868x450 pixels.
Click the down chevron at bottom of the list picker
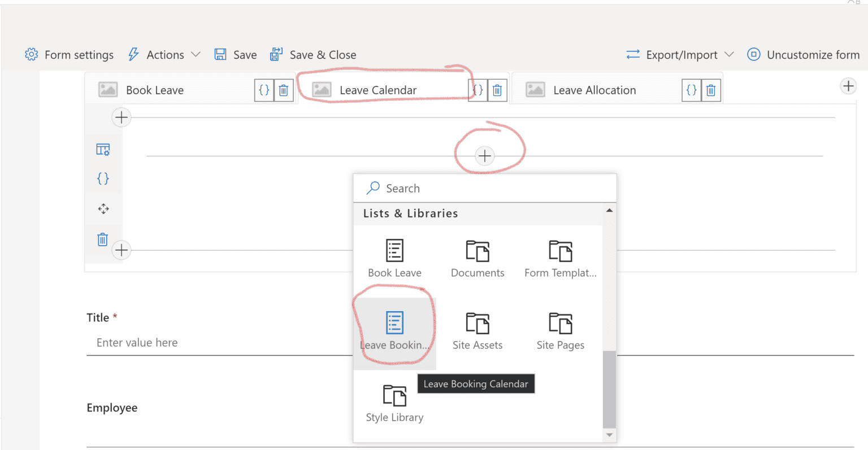click(x=609, y=435)
